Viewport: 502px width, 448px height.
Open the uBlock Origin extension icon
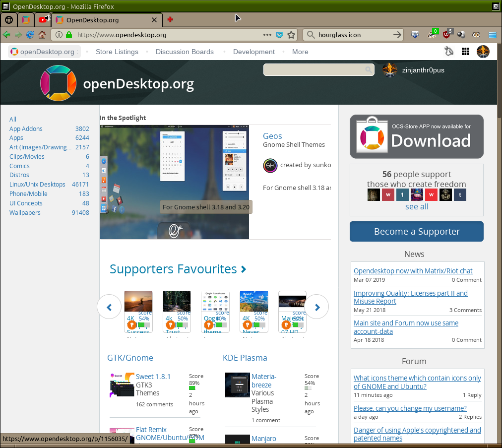pos(446,34)
